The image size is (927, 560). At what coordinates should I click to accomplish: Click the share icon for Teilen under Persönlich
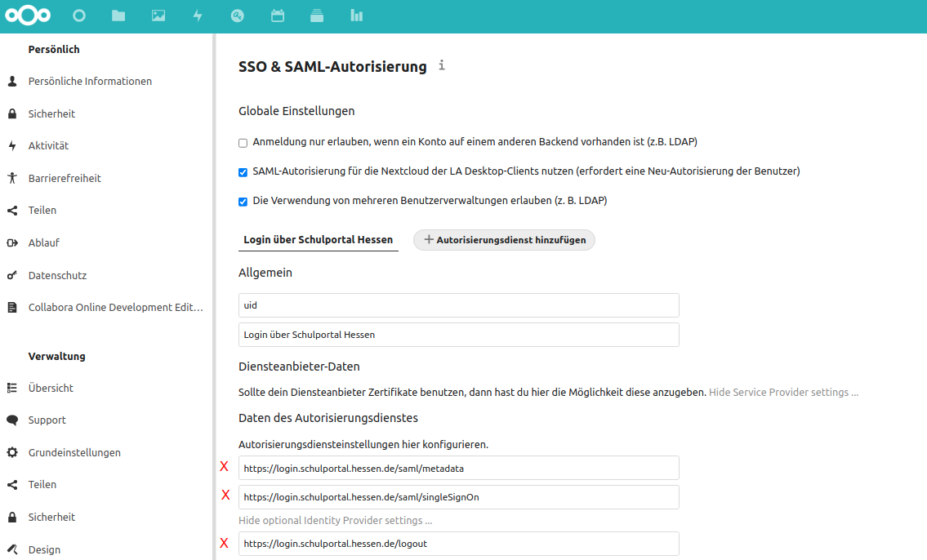tap(11, 211)
